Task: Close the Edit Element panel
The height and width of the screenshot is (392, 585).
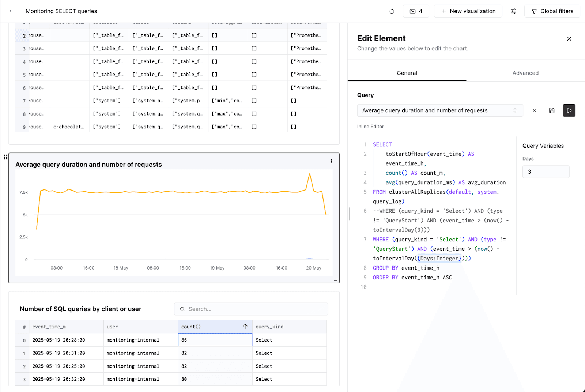Action: point(569,39)
